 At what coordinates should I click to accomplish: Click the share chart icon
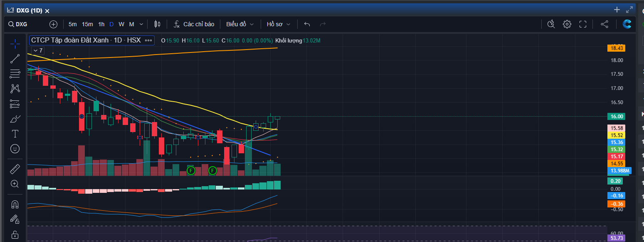pyautogui.click(x=605, y=24)
